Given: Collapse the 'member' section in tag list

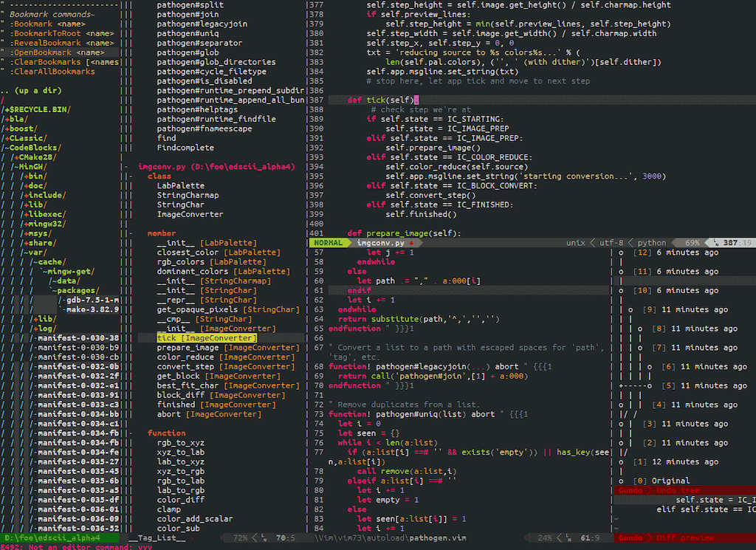Looking at the screenshot, I should (x=161, y=233).
